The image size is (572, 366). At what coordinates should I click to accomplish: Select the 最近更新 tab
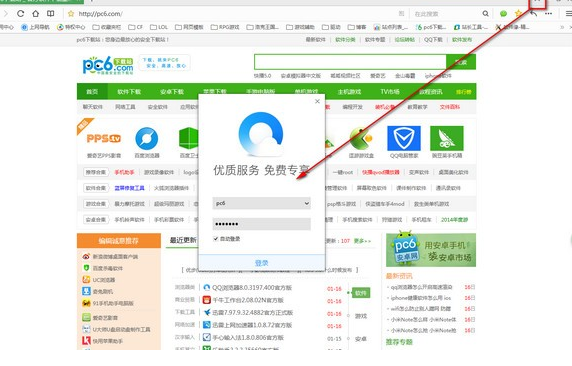tap(183, 240)
